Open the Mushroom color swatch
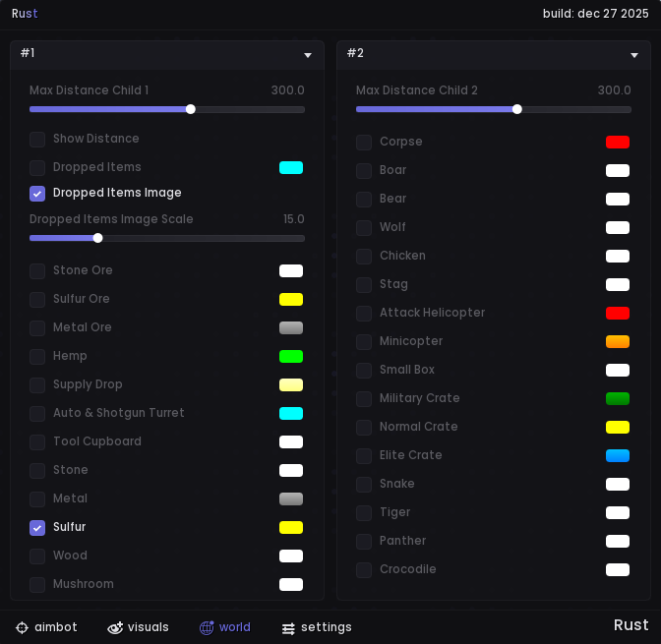The width and height of the screenshot is (661, 644). coord(291,585)
